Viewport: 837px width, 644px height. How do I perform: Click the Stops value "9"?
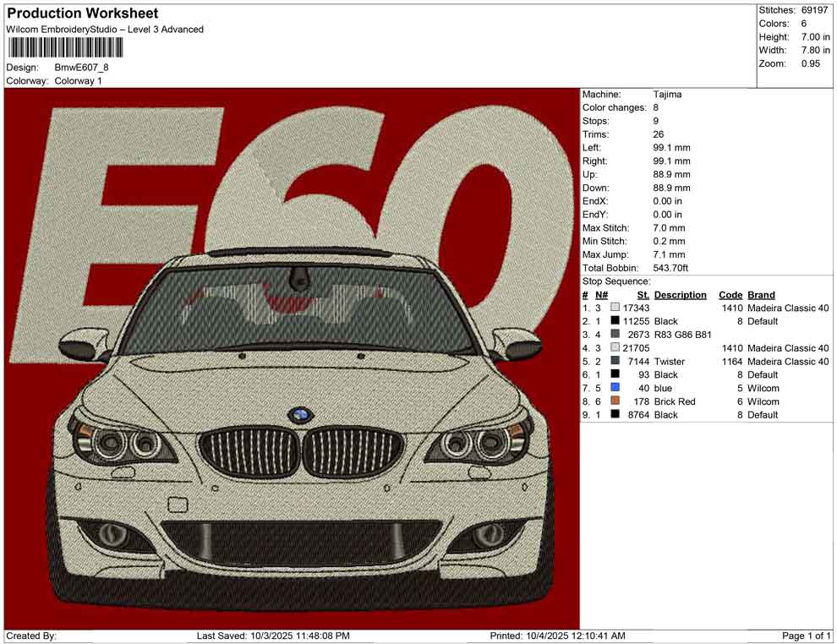click(656, 121)
